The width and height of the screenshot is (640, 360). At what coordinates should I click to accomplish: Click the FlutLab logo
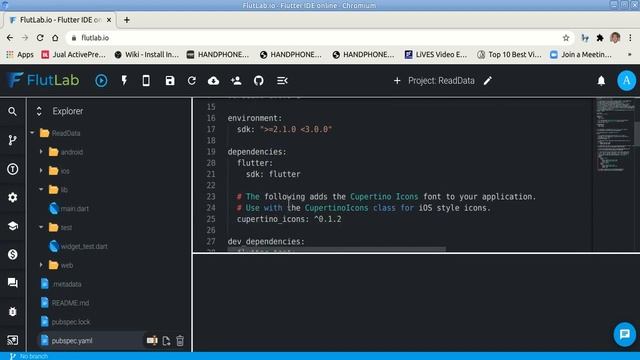pos(43,80)
